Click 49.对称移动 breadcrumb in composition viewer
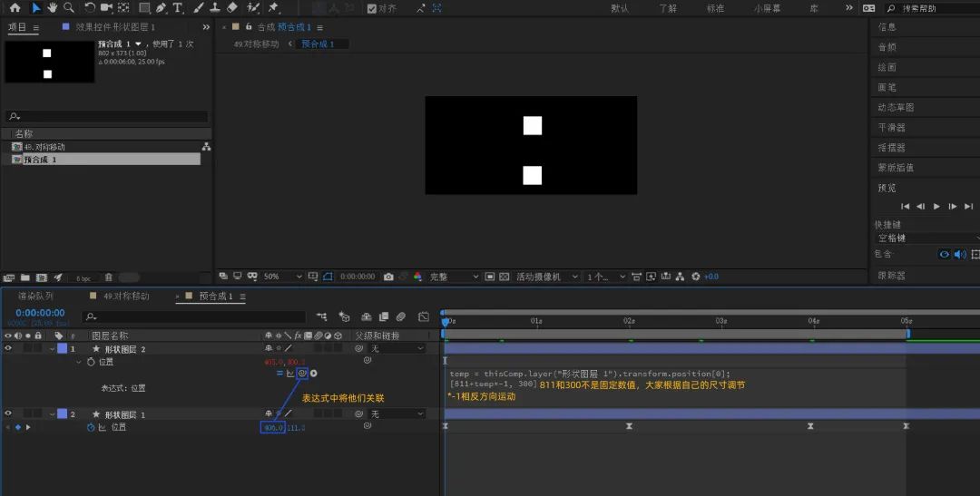This screenshot has height=496, width=980. click(256, 44)
